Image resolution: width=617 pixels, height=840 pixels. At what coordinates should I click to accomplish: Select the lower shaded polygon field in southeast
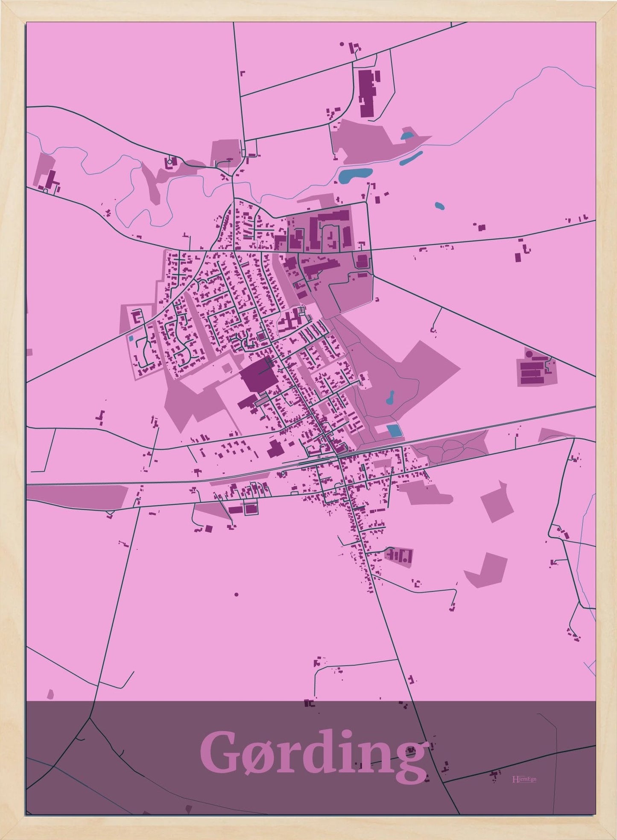point(487,569)
